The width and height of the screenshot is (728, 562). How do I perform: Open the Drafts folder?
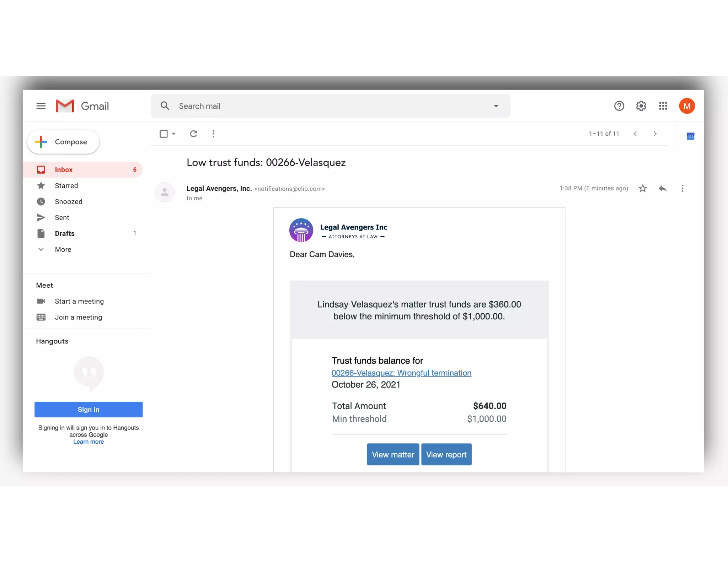pos(65,233)
